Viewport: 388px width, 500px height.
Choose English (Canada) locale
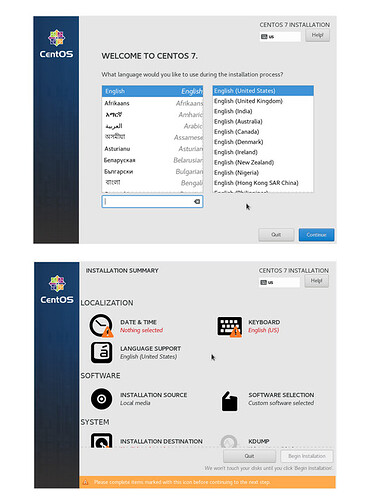(263, 132)
